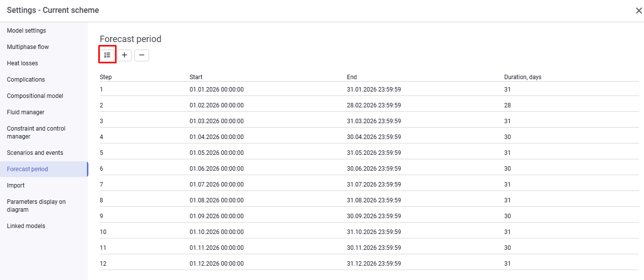644x280 pixels.
Task: Select start date 01.12.2026 00:00:00
Action: click(x=217, y=264)
